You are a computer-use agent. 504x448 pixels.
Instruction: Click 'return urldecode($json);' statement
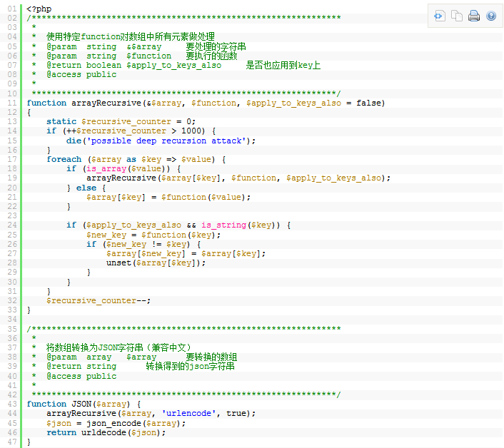106,433
